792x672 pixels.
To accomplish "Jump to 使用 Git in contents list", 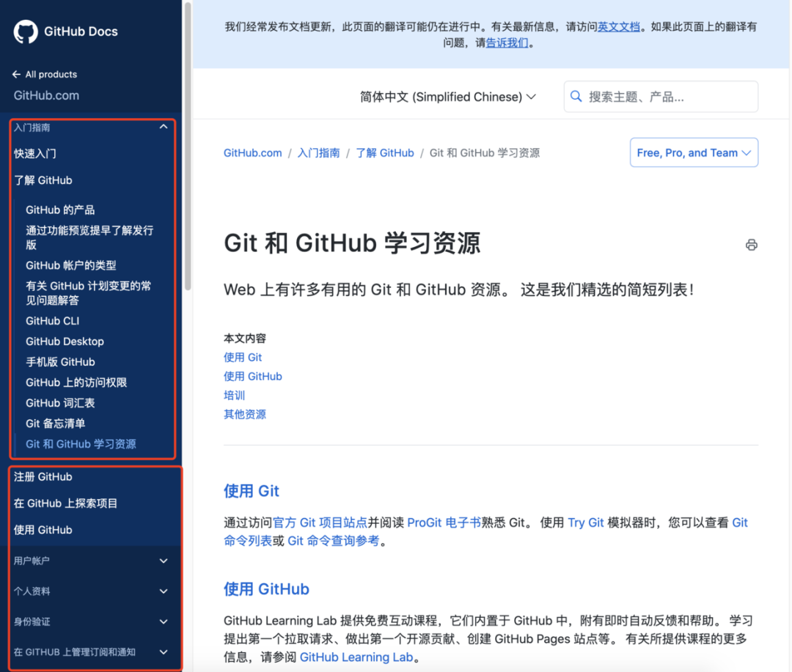I will click(243, 358).
